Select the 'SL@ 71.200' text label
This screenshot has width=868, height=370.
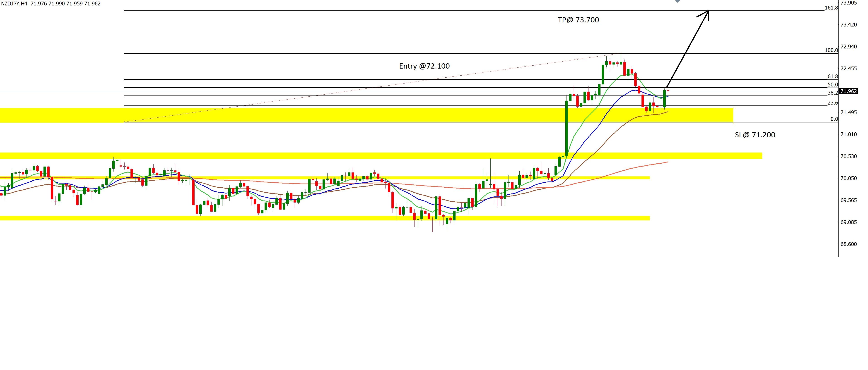click(755, 135)
